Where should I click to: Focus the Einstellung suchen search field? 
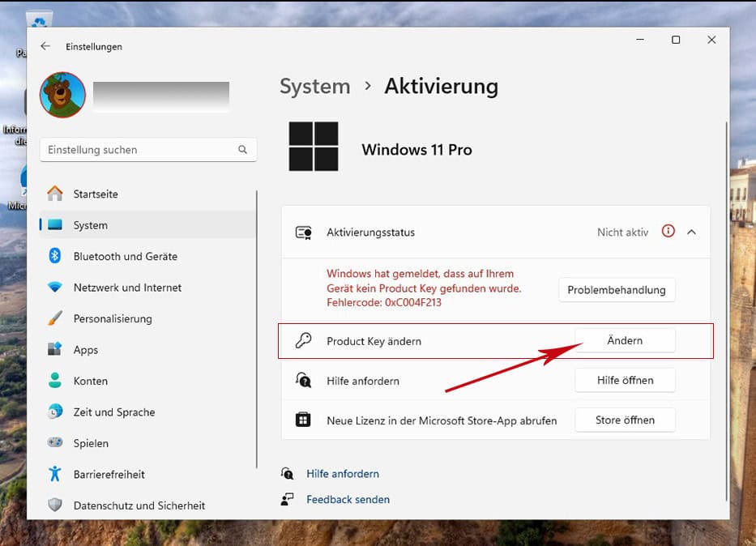(138, 150)
